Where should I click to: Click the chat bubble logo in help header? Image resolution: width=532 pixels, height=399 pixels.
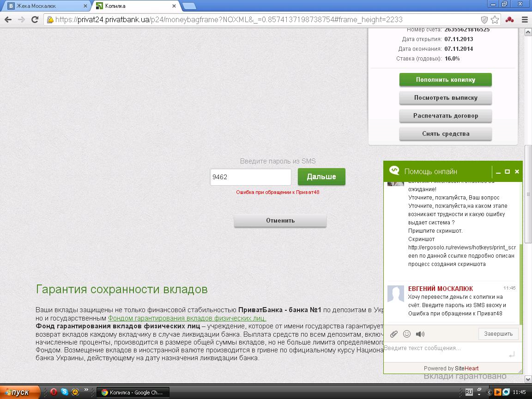pyautogui.click(x=394, y=170)
